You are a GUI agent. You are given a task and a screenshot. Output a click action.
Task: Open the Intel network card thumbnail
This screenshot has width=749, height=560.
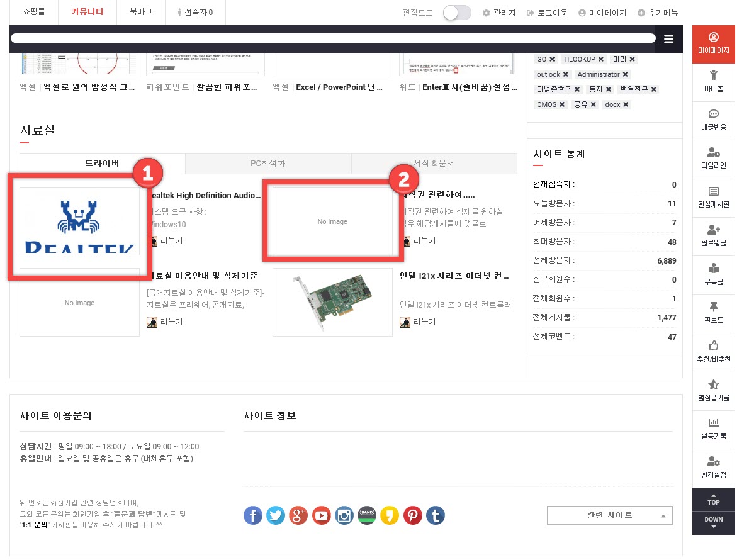point(332,302)
